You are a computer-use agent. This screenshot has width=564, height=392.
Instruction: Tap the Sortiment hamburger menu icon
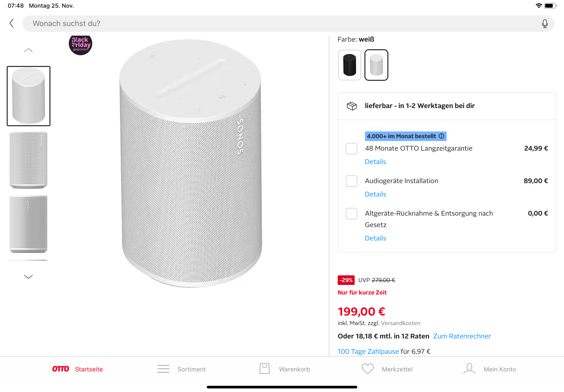coord(163,369)
